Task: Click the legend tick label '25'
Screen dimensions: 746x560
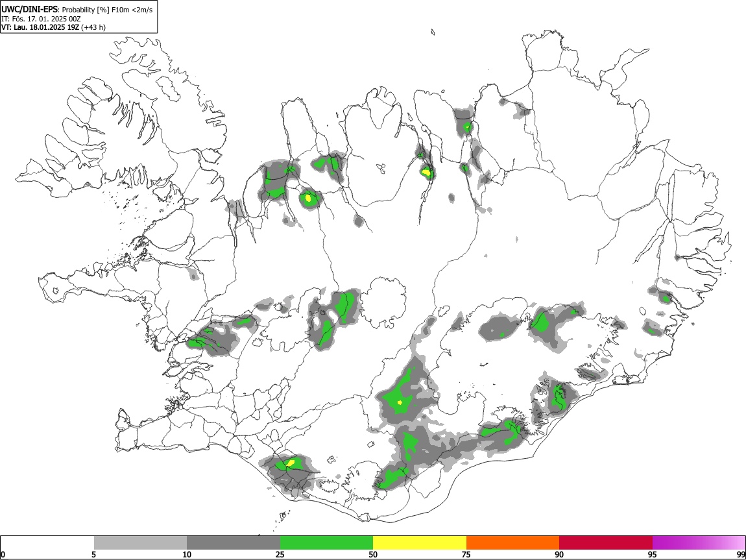Action: click(280, 555)
